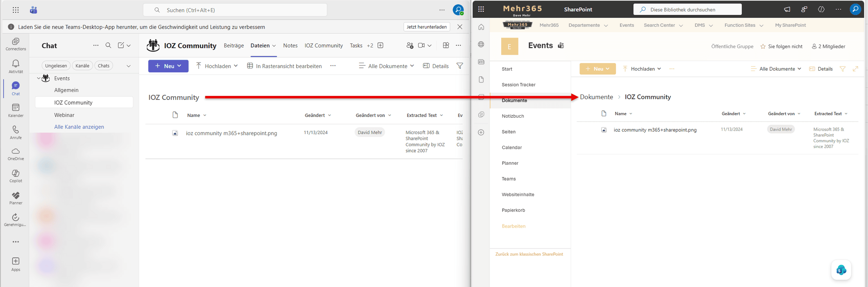Screen dimensions: 868x287
Task: Collapse the Events team tree
Action: click(39, 78)
